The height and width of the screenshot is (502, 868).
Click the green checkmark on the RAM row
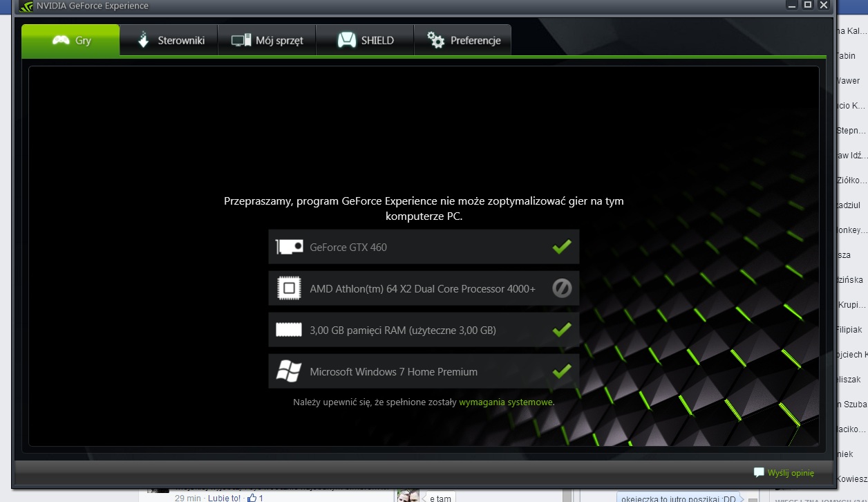click(562, 329)
